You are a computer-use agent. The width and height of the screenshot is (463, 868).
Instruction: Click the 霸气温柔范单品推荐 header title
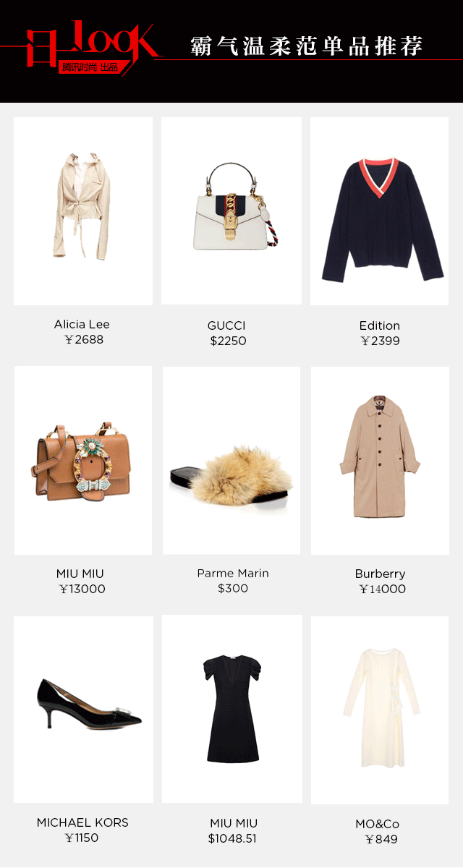click(x=306, y=46)
